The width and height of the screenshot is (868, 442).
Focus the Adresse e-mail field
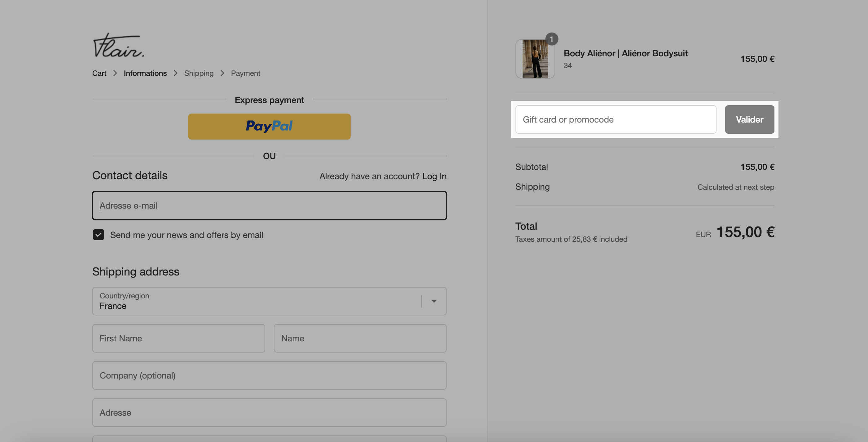click(x=269, y=205)
